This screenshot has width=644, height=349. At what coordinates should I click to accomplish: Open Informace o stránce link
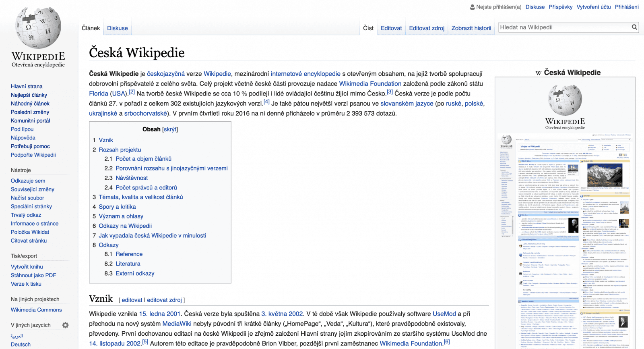(35, 223)
